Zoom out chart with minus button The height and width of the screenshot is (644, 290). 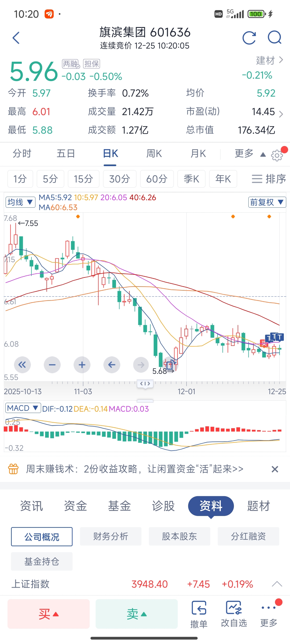pos(52,365)
